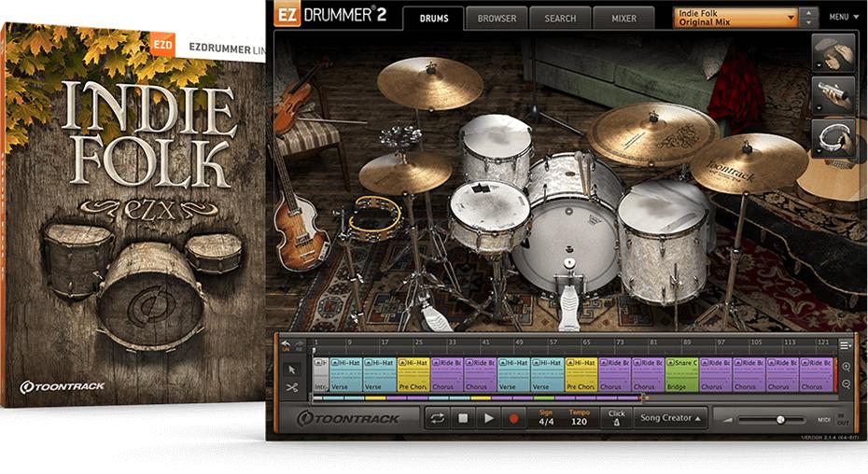The height and width of the screenshot is (474, 868).
Task: Click the Toontrack logo in the transport bar
Action: (x=347, y=419)
